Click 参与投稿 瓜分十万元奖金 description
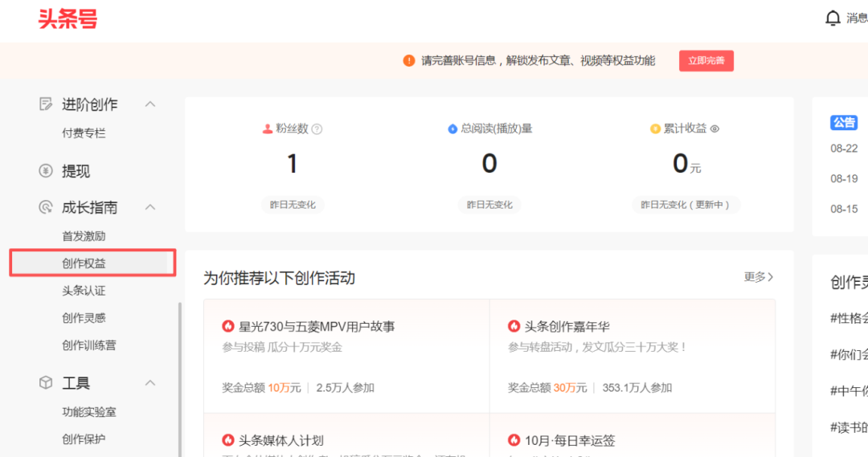This screenshot has height=457, width=868. 282,348
